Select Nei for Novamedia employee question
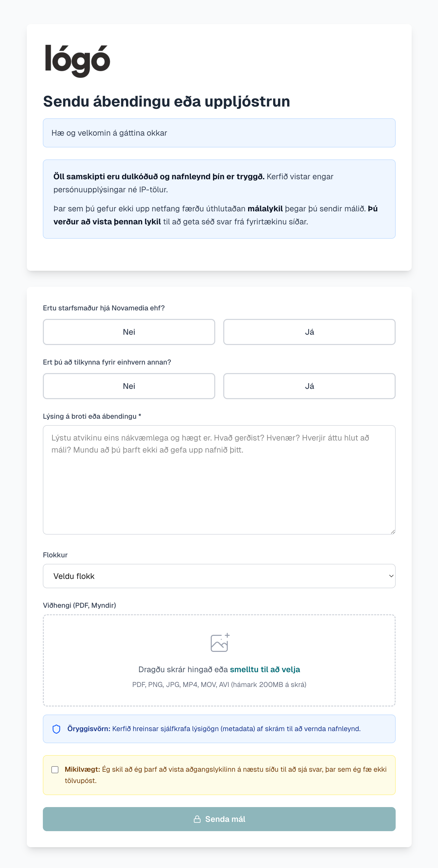The width and height of the screenshot is (438, 868). tap(129, 332)
